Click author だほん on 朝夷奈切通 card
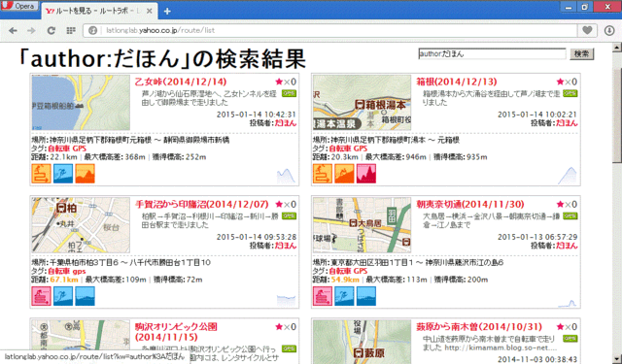The image size is (622, 364). click(567, 246)
